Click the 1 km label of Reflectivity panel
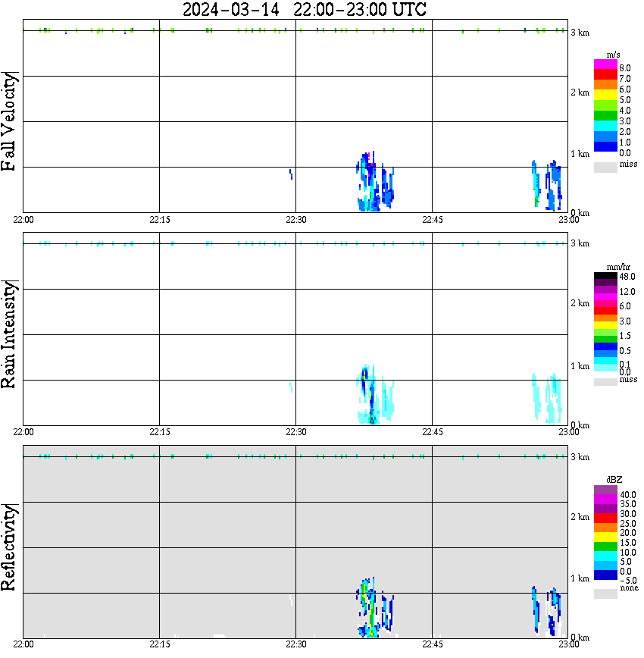 point(580,578)
